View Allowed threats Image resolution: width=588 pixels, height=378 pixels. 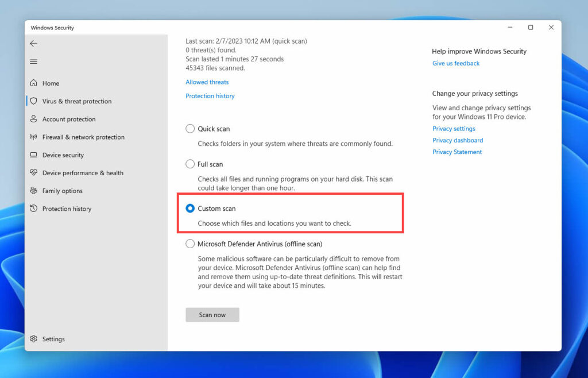[x=207, y=82]
